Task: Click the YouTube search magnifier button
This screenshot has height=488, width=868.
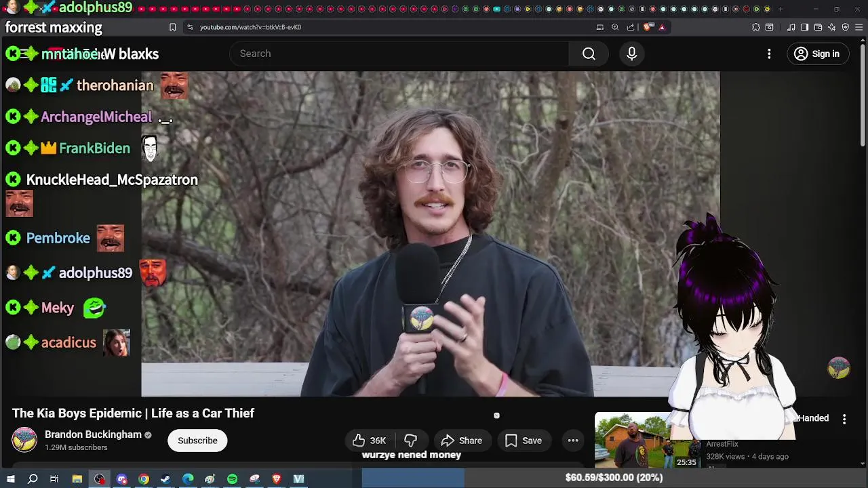Action: pyautogui.click(x=589, y=54)
